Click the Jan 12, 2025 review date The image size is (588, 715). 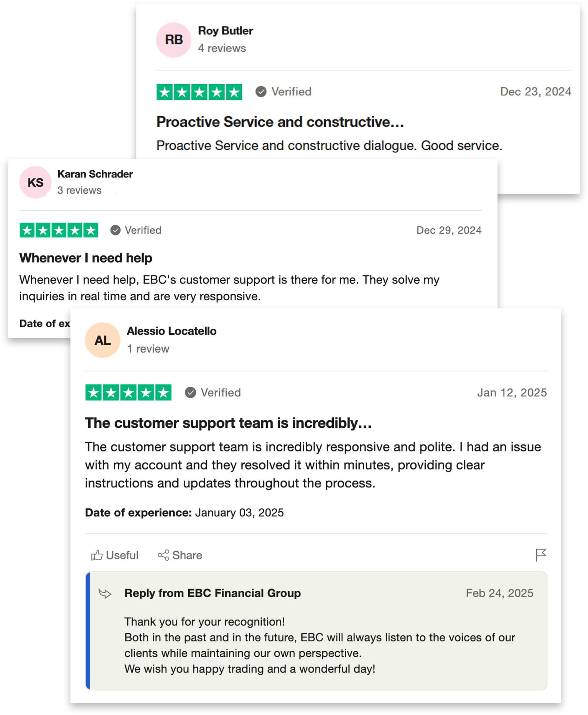click(x=512, y=393)
